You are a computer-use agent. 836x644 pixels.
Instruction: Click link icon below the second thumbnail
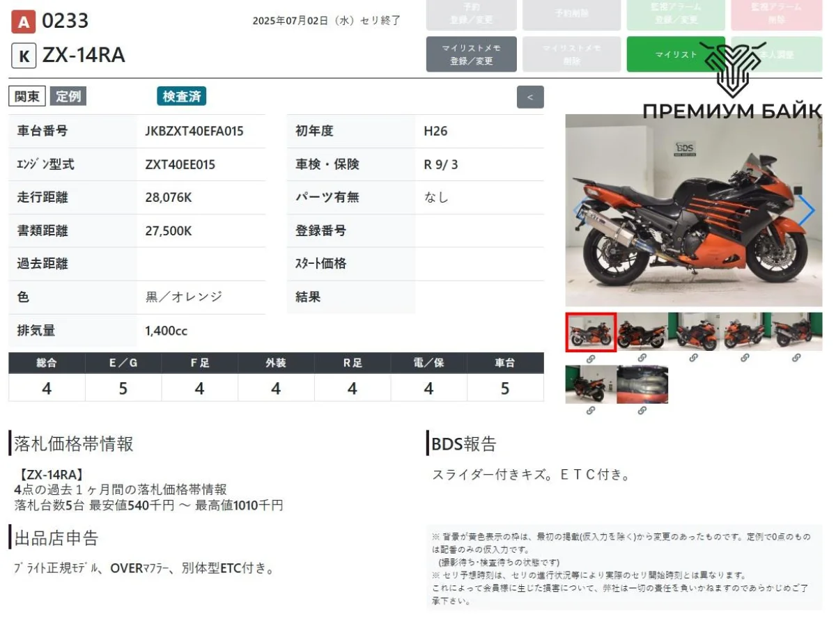(x=642, y=358)
